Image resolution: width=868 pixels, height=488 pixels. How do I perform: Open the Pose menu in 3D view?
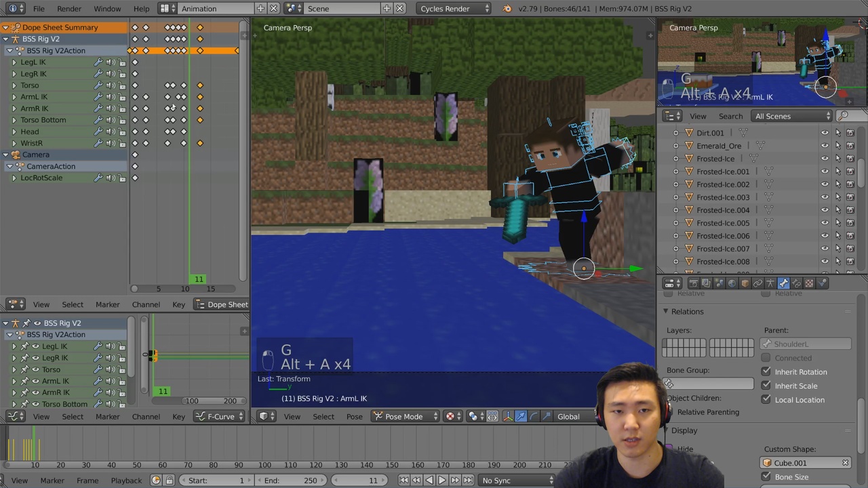click(355, 416)
